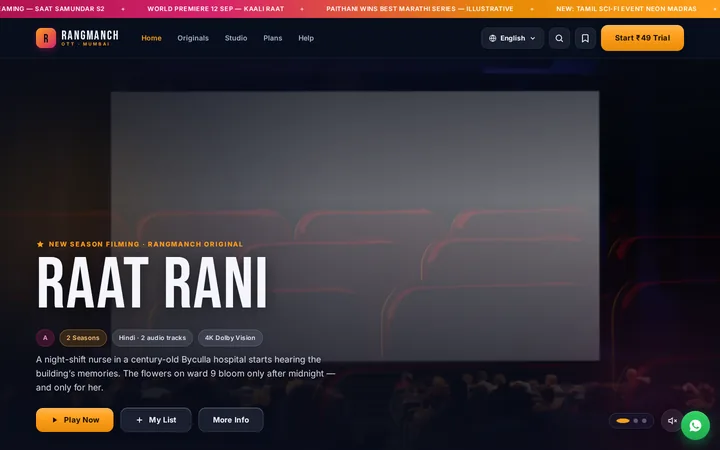Open More Info for Raat Rani
The width and height of the screenshot is (720, 450).
coord(231,420)
